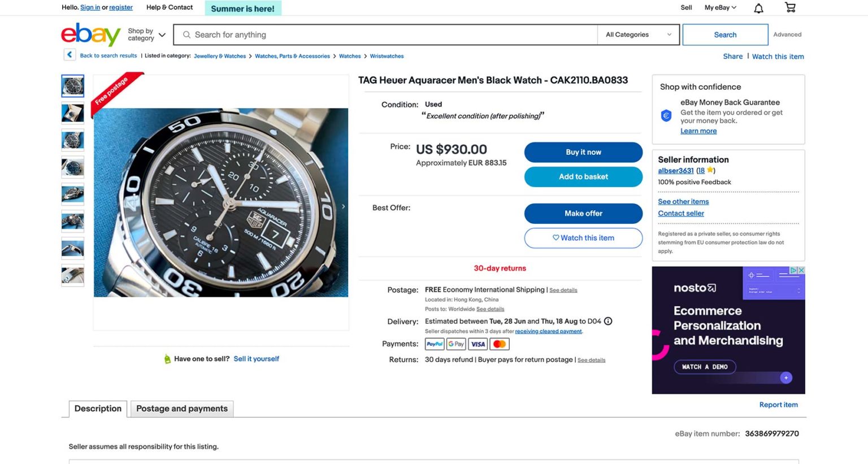The image size is (868, 464).
Task: Toggle Watch this item in the header
Action: point(778,57)
